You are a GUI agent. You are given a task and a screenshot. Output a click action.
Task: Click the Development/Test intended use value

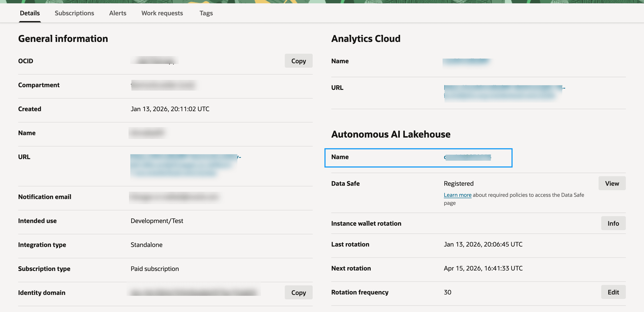pos(157,221)
